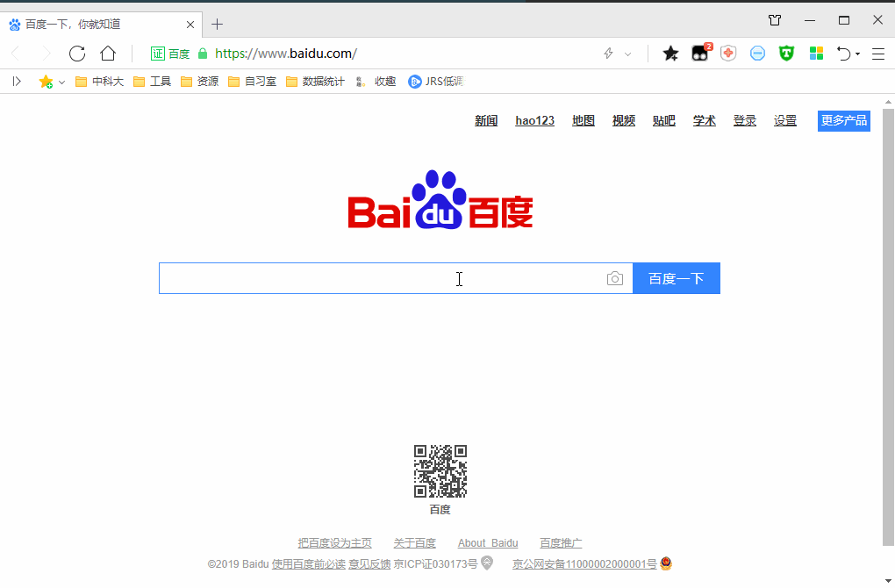
Task: Go to home page icon
Action: click(x=108, y=54)
